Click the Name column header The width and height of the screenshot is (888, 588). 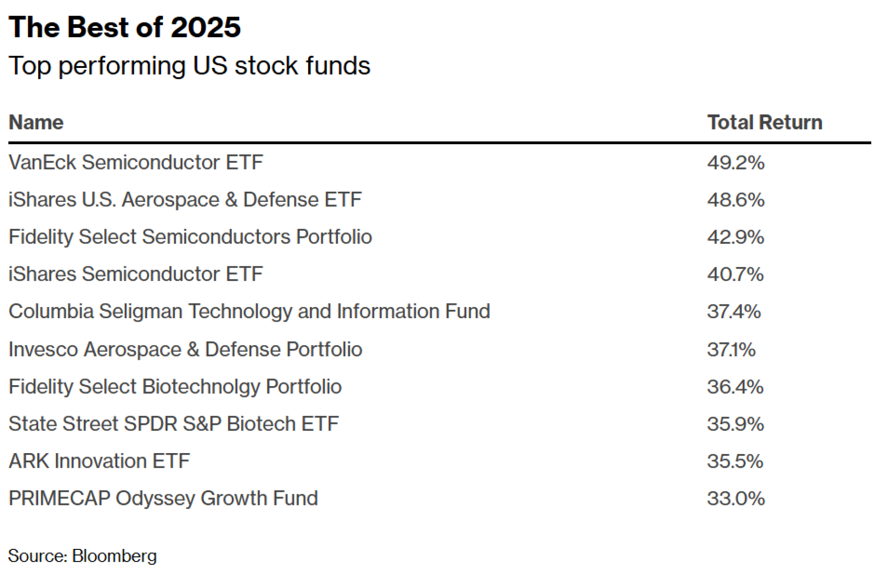36,122
